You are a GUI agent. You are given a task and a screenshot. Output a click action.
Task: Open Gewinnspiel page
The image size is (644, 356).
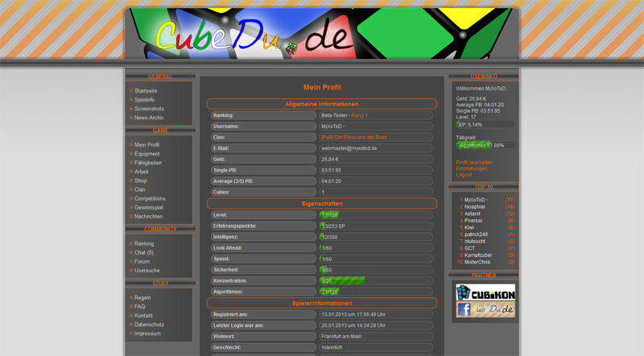click(149, 208)
